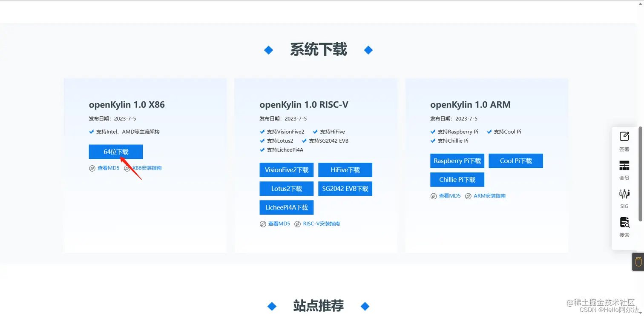Screen dimensions: 644x316
Task: Click the VisionFive2下载 download button
Action: click(x=286, y=169)
